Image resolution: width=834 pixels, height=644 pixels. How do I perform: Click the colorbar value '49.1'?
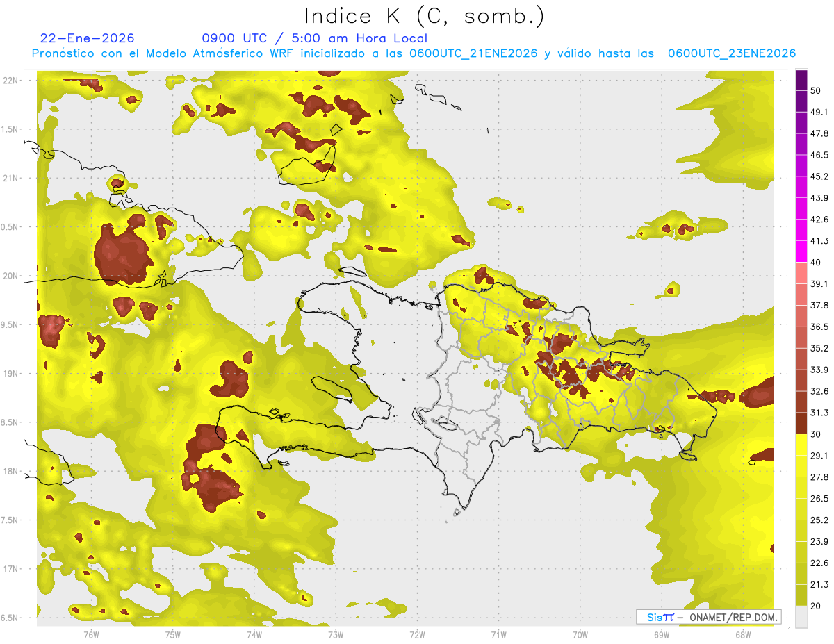point(819,112)
